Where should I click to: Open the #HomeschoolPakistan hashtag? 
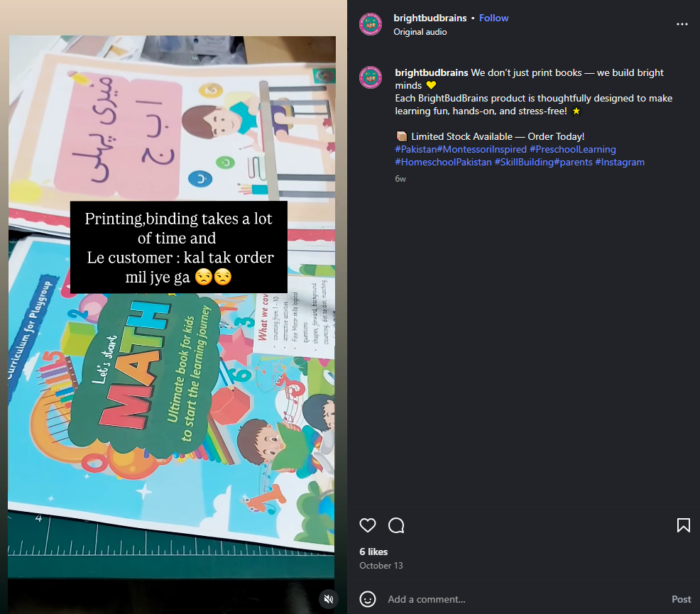pyautogui.click(x=443, y=162)
